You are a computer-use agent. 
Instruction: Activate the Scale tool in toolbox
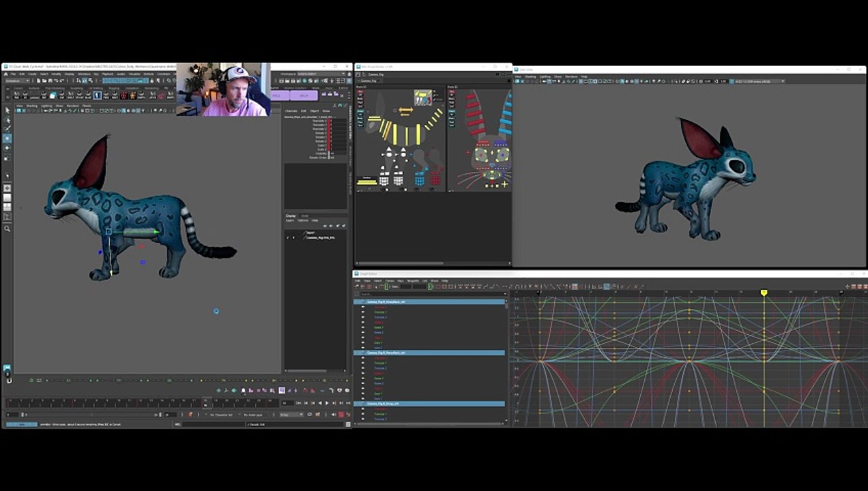8,158
